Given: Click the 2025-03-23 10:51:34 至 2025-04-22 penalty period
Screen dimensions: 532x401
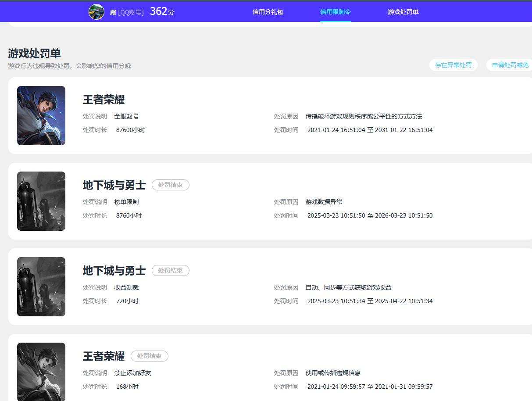Looking at the screenshot, I should click(x=370, y=301).
